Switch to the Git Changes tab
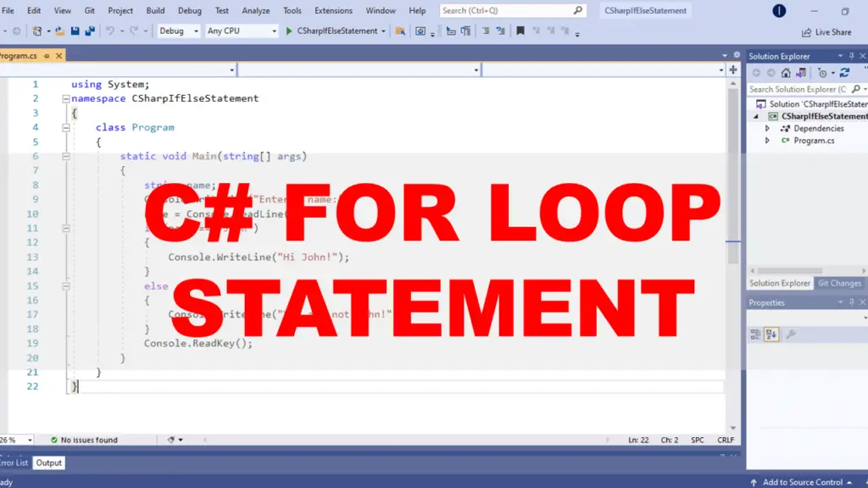 tap(839, 283)
